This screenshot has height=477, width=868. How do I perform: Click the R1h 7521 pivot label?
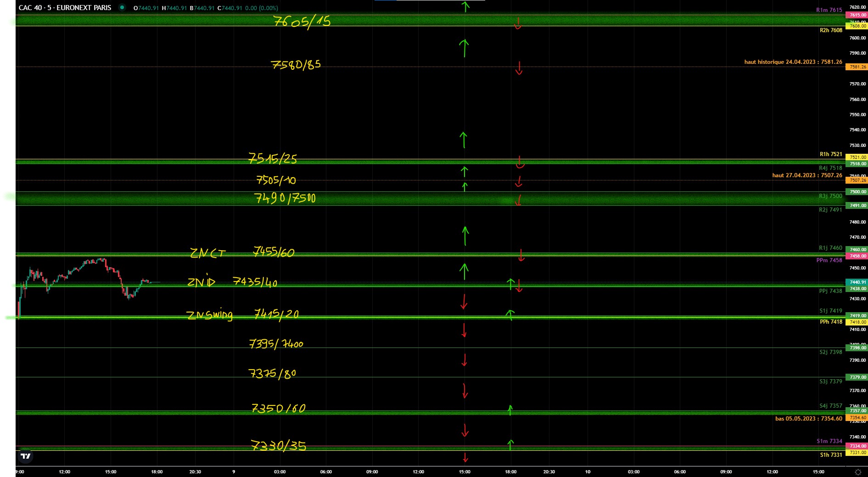pyautogui.click(x=831, y=154)
